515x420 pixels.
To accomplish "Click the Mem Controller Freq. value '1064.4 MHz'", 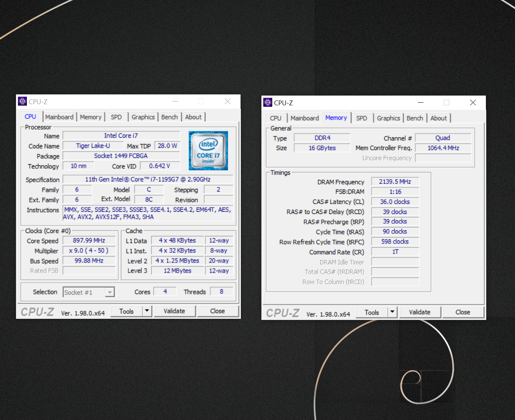I will tap(443, 148).
